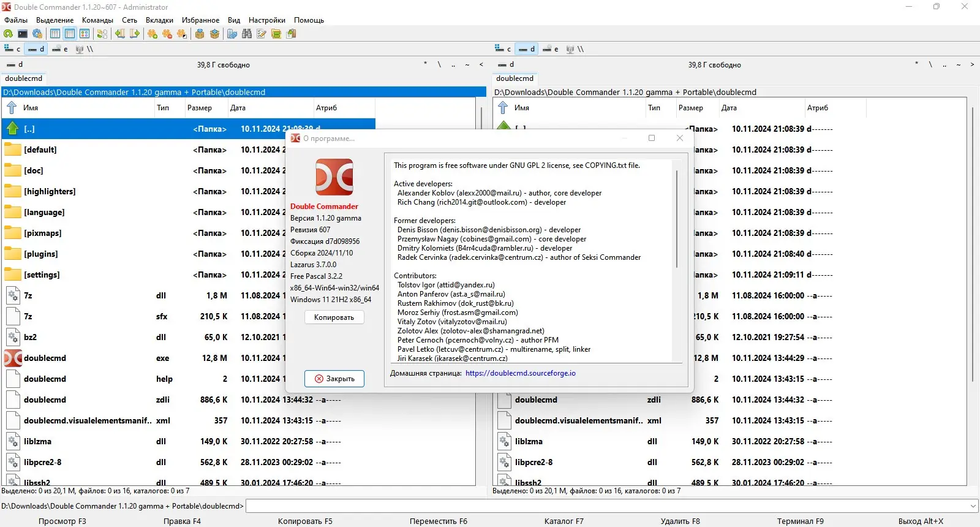The image size is (980, 527).
Task: Select drive c in the left drive bar
Action: [13, 49]
